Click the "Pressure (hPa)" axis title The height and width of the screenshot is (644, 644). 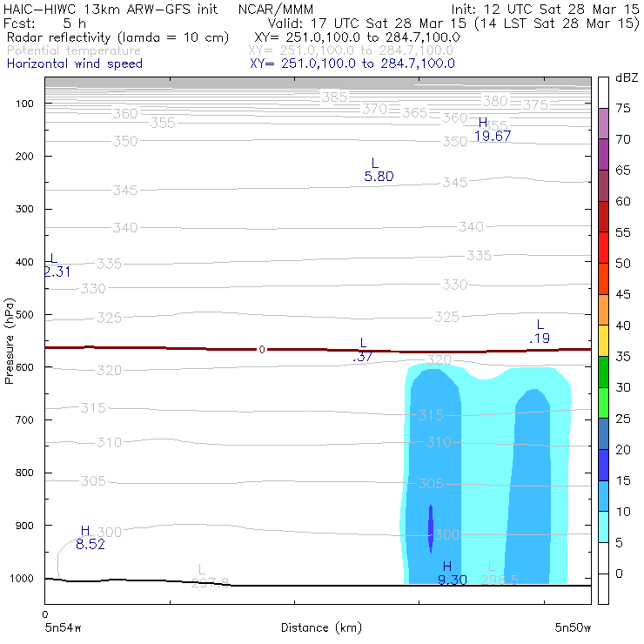click(9, 341)
